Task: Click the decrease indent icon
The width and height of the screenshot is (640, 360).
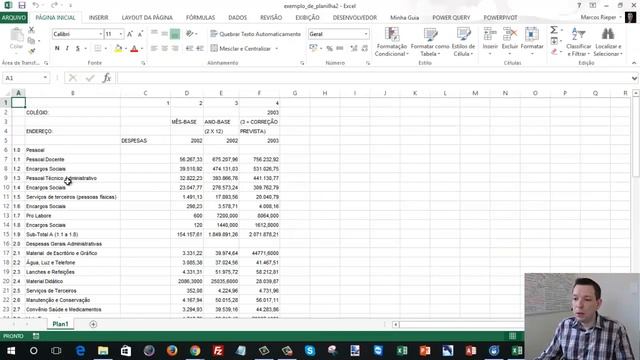Action: tap(189, 48)
